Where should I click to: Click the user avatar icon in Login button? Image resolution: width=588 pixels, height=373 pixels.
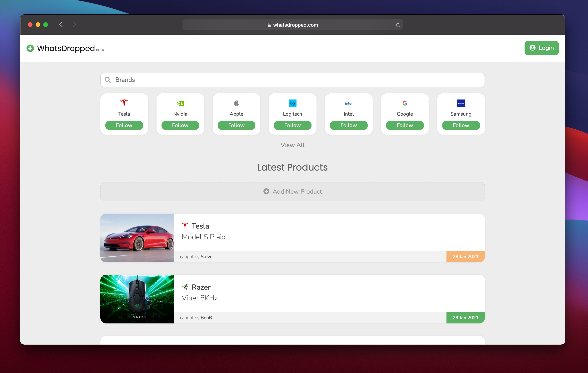[532, 48]
